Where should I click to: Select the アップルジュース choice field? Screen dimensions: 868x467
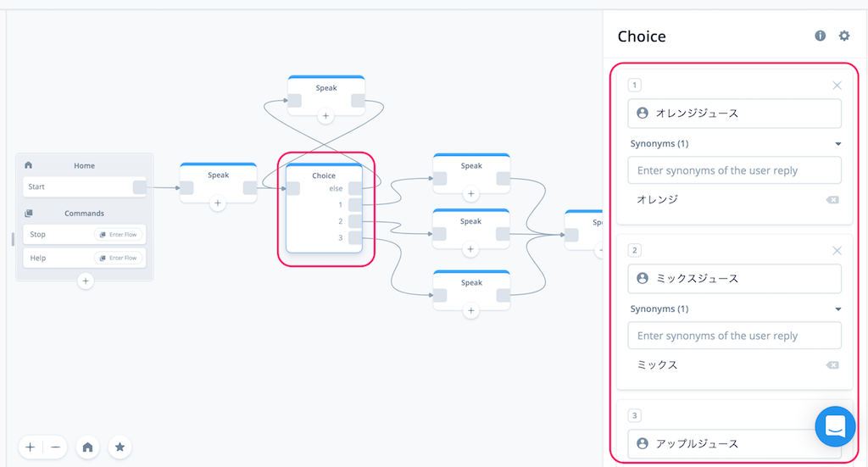coord(734,444)
